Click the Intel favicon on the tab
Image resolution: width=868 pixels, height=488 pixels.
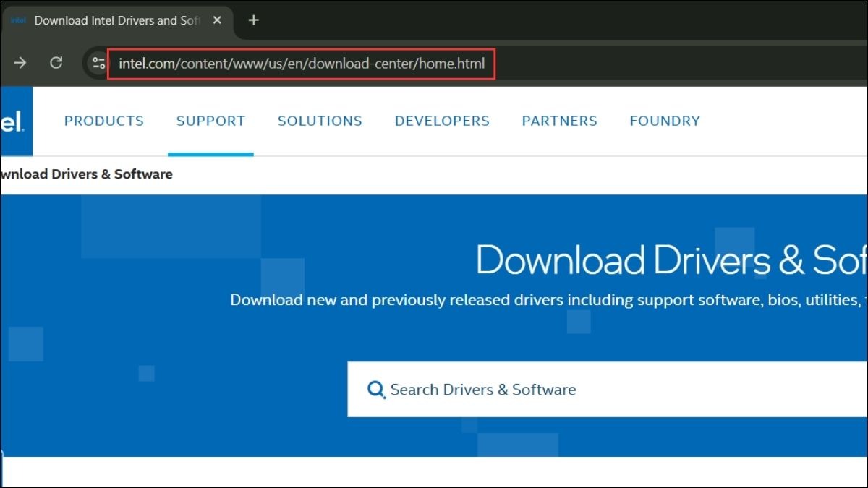(x=18, y=20)
